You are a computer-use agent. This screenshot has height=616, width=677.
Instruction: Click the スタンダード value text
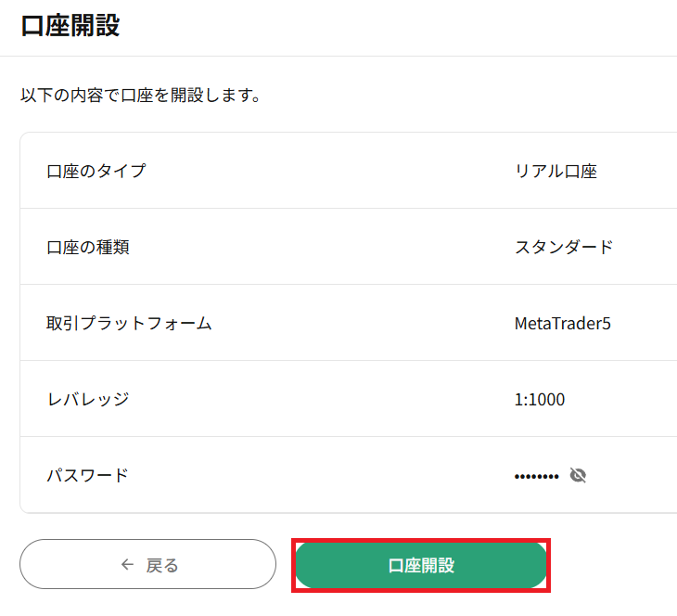pyautogui.click(x=564, y=247)
